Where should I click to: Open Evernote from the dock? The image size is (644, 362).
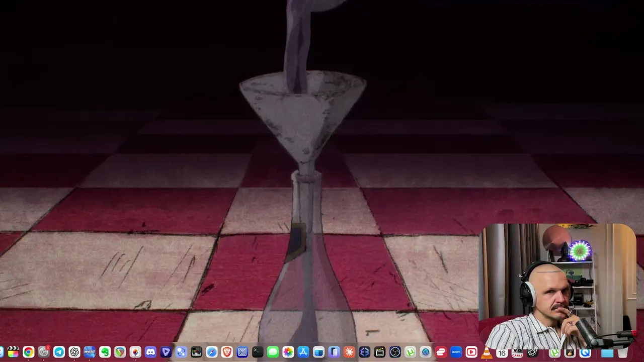(105, 352)
